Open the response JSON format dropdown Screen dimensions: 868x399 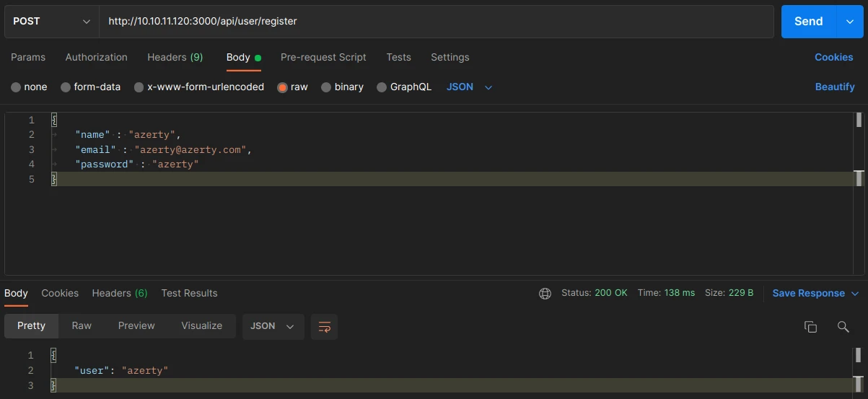pos(272,326)
